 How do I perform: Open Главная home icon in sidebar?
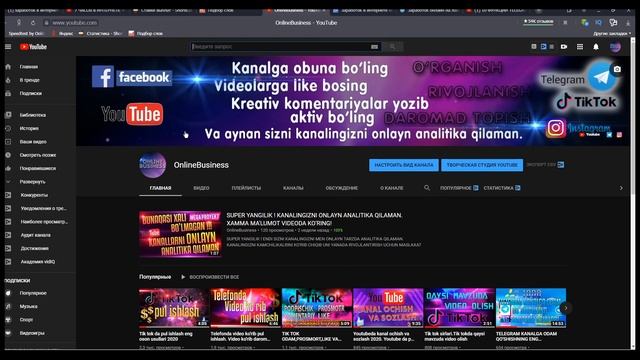click(x=8, y=67)
